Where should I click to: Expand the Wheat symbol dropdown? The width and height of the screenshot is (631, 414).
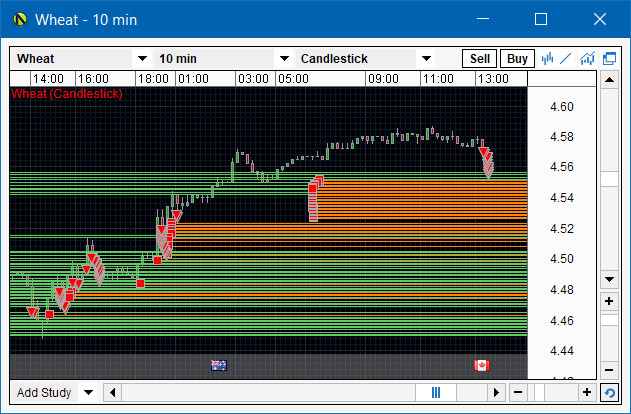[141, 59]
